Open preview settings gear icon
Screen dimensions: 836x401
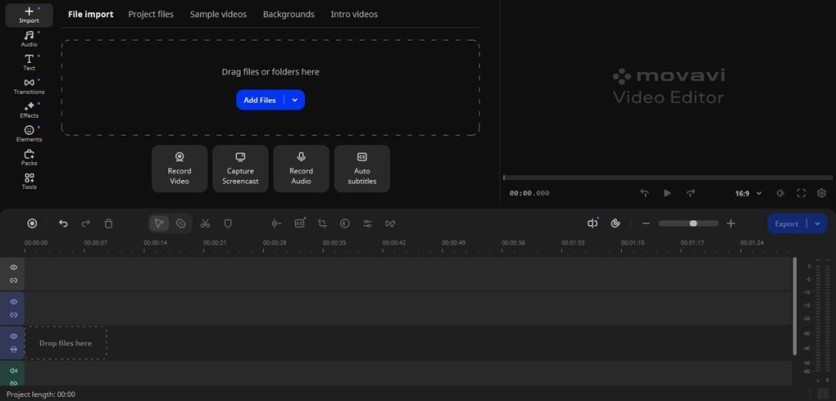(822, 194)
